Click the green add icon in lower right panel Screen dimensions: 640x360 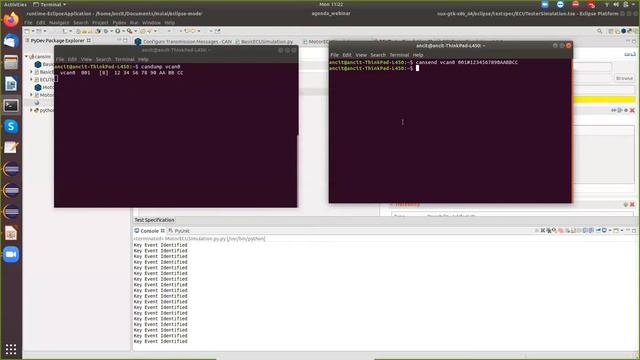pyautogui.click(x=626, y=204)
